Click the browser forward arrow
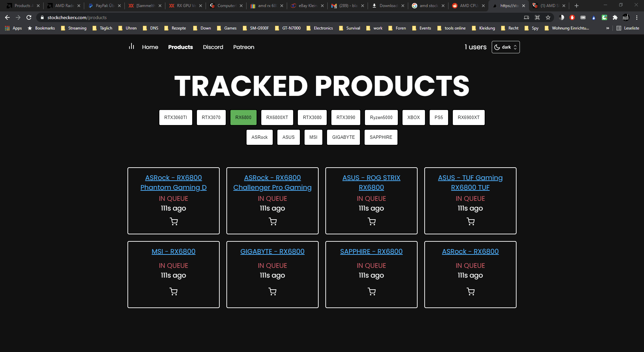 [x=18, y=17]
